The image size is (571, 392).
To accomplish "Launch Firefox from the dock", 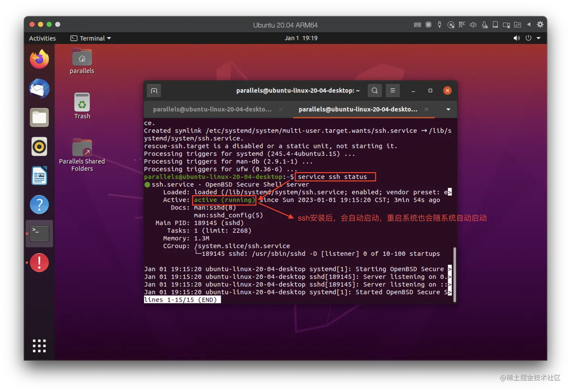I will point(39,59).
